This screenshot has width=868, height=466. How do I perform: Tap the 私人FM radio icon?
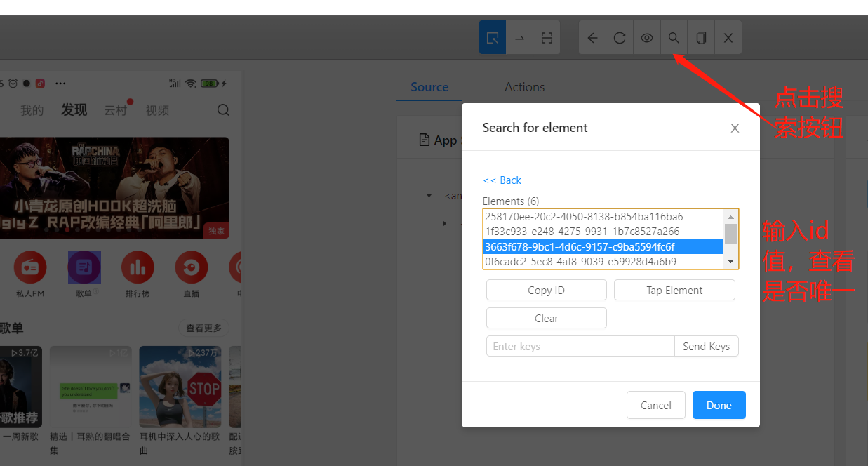point(30,267)
